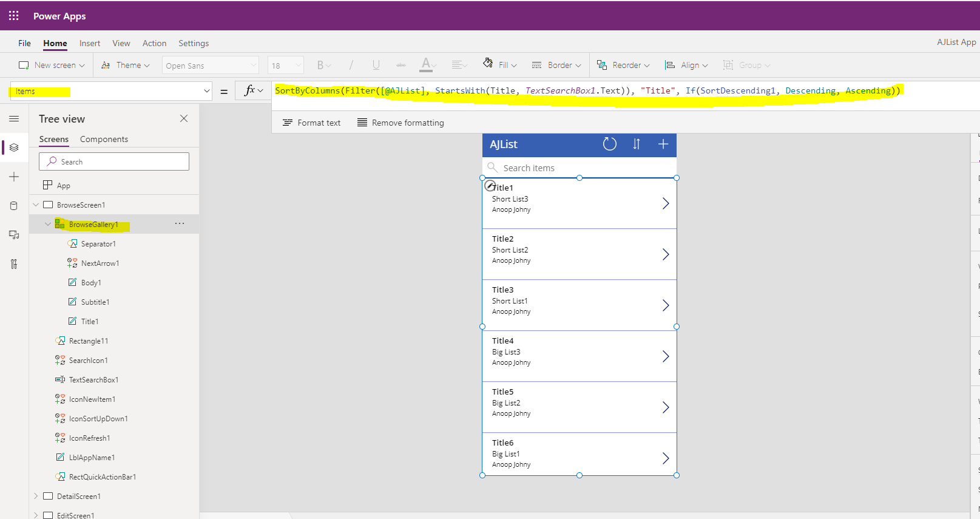Collapse the BrowseGallery1 node
The image size is (980, 519).
(x=48, y=224)
